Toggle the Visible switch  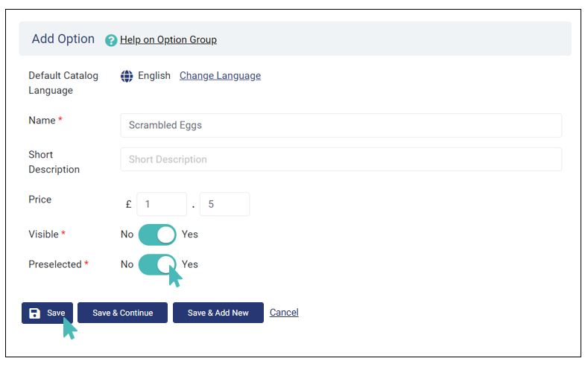157,234
